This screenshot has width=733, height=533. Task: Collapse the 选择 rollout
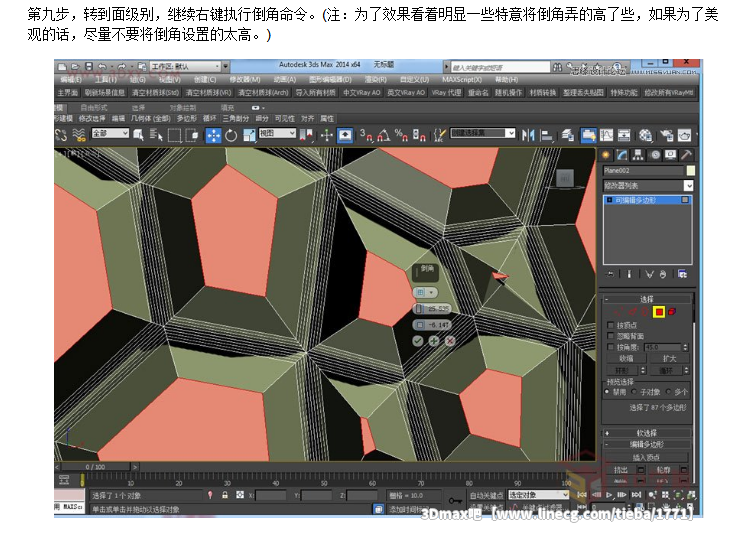tap(647, 299)
